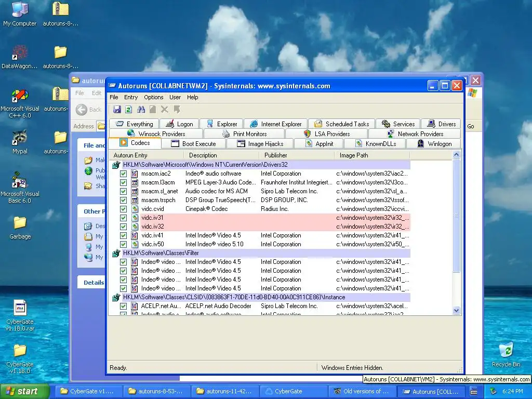Click the registry icon beside the Classes\Filter key
This screenshot has height=399, width=532.
[116, 253]
